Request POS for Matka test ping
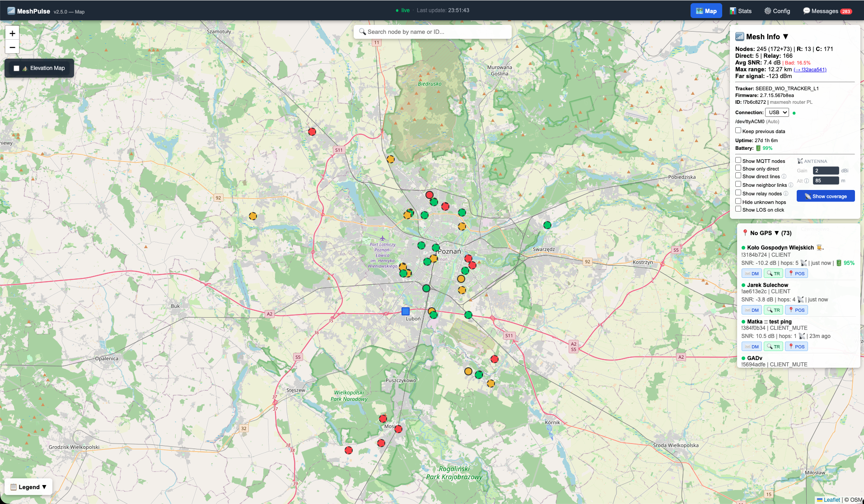 click(x=796, y=347)
